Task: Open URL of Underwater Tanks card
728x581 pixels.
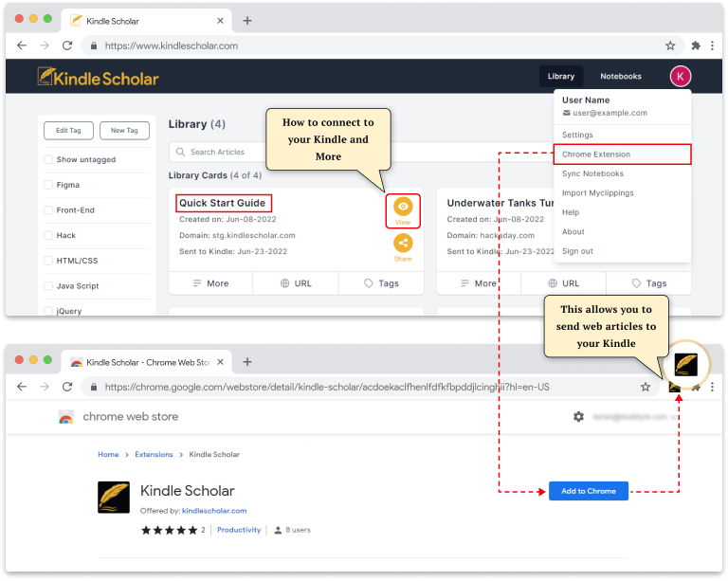Action: pos(564,283)
